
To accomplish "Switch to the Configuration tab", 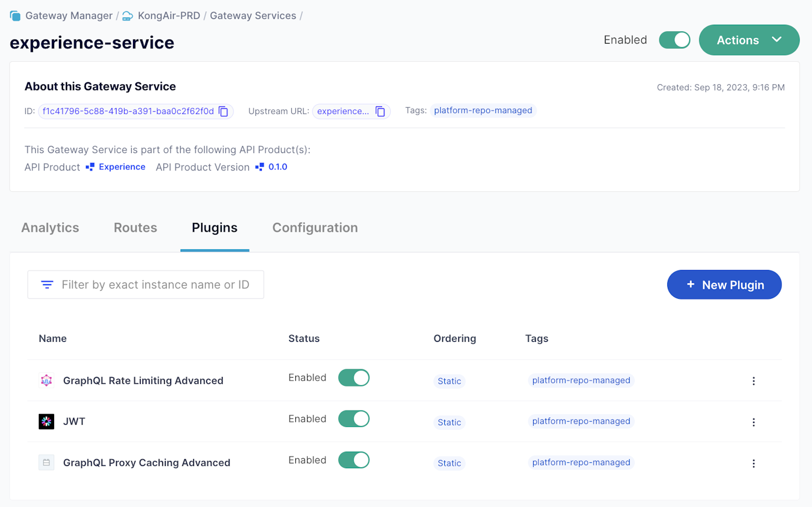I will coord(315,228).
